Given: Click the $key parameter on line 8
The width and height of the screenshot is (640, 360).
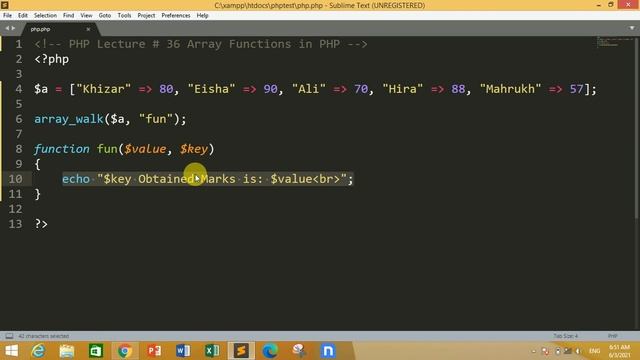Looking at the screenshot, I should (194, 149).
